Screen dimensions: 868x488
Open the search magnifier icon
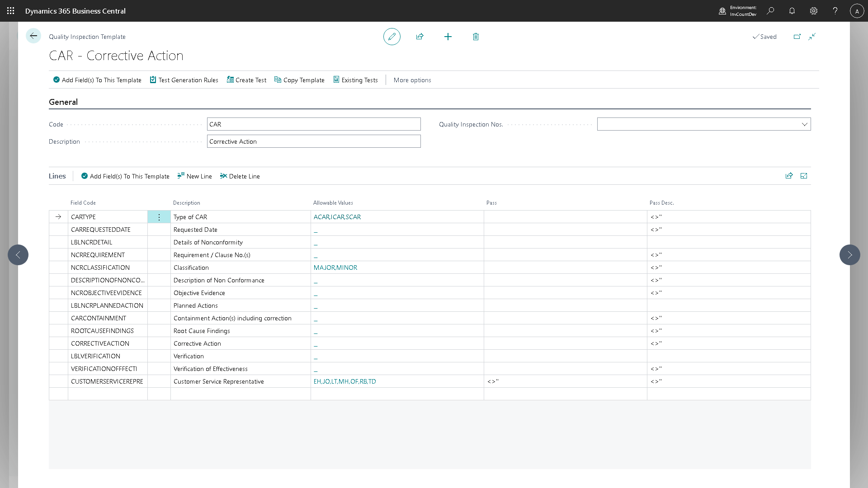tap(770, 11)
